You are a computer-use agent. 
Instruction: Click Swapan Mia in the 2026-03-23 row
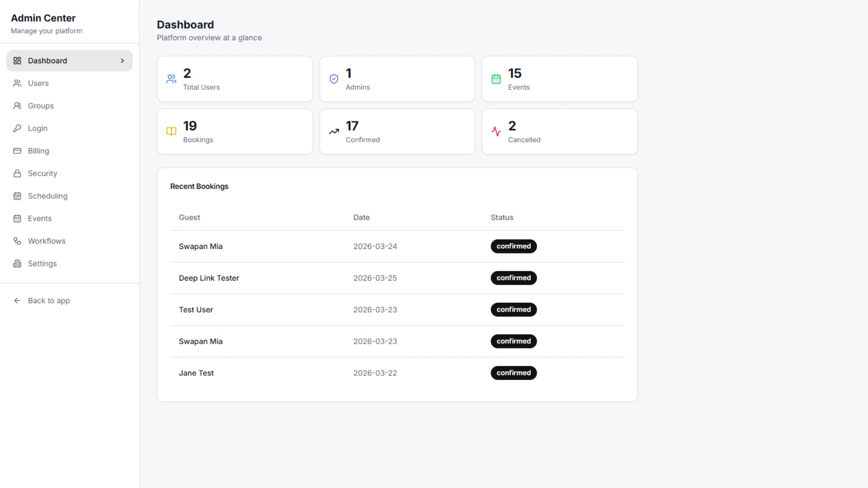click(201, 342)
